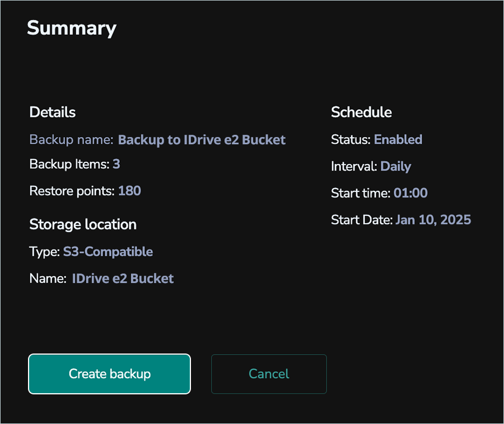Click the 'Backup name:' label
The width and height of the screenshot is (504, 424).
[72, 140]
